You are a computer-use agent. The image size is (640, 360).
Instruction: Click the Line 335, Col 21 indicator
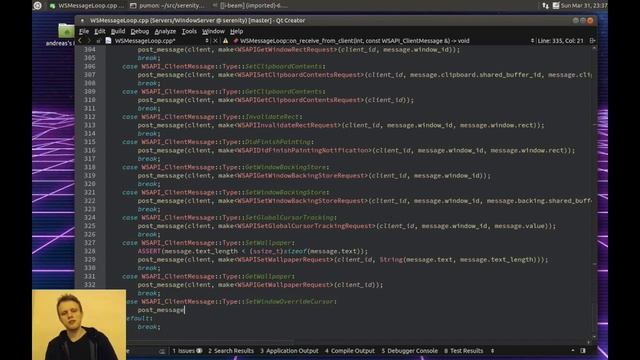(x=560, y=41)
